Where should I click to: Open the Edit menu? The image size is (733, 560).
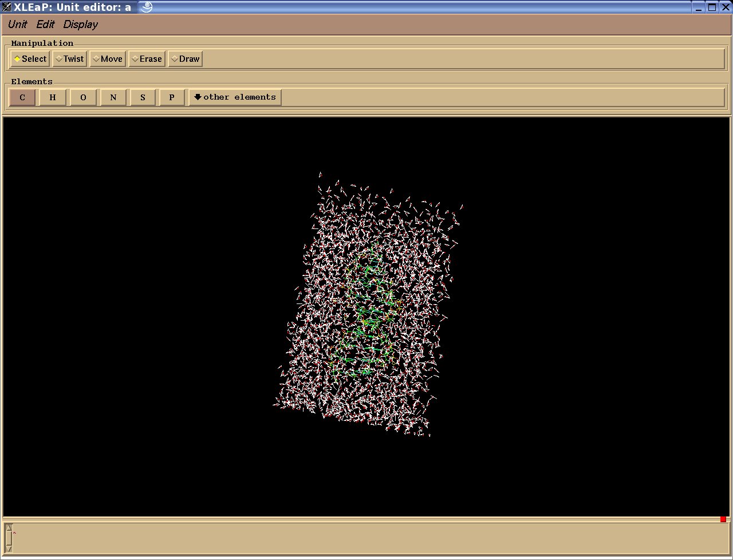point(45,24)
